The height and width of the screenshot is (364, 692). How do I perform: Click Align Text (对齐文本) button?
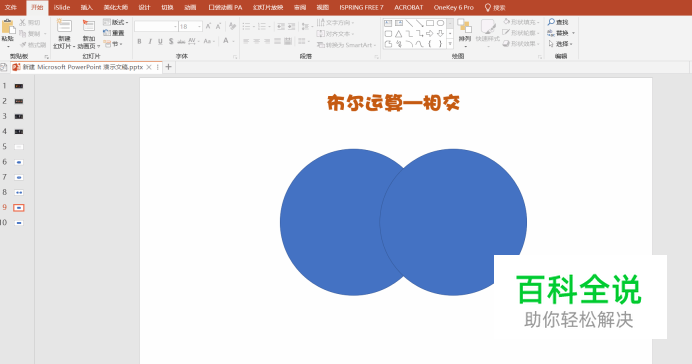tap(335, 34)
